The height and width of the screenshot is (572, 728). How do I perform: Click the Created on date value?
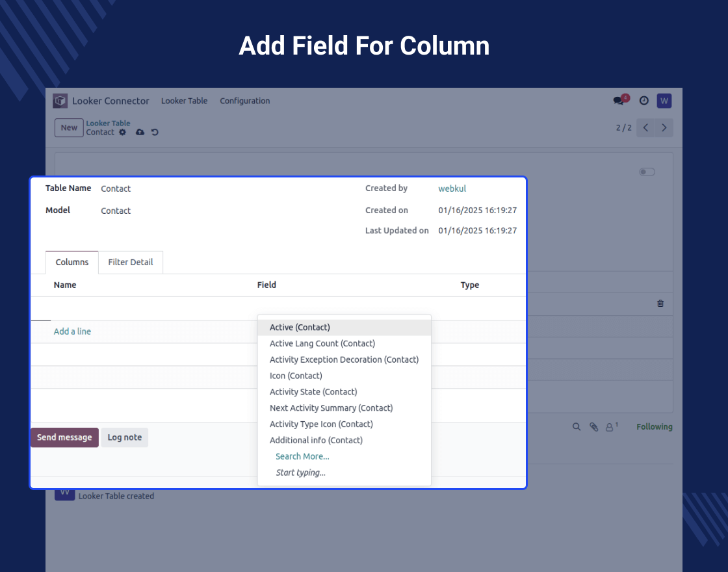pos(477,211)
